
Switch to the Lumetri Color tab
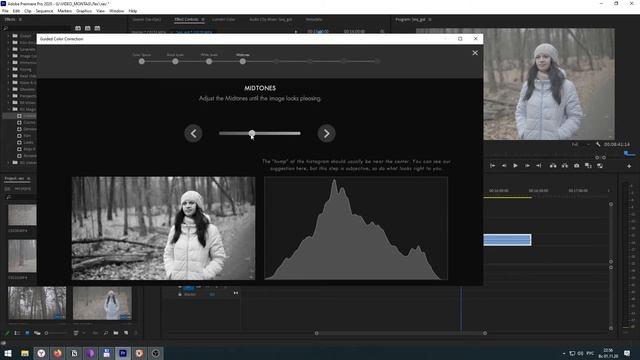coord(223,19)
